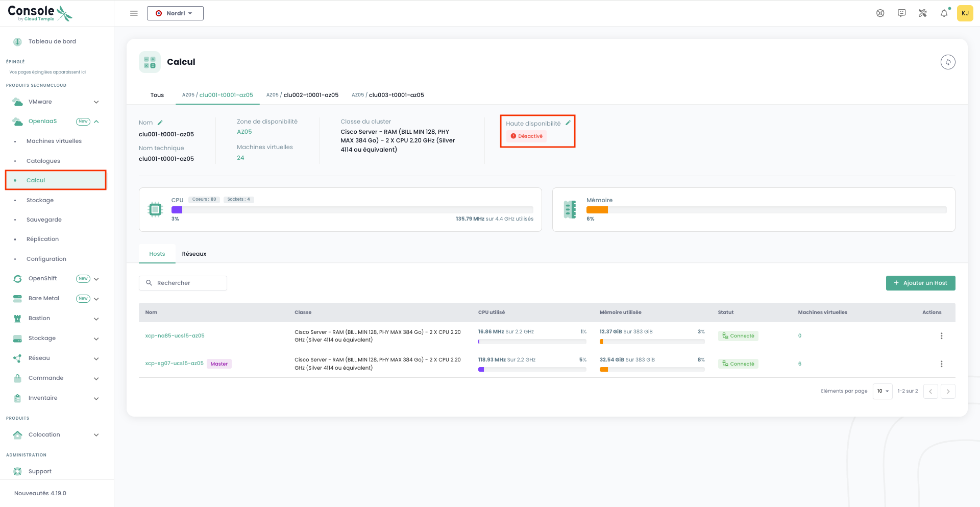980x507 pixels.
Task: Open the notifications bell
Action: click(x=944, y=13)
